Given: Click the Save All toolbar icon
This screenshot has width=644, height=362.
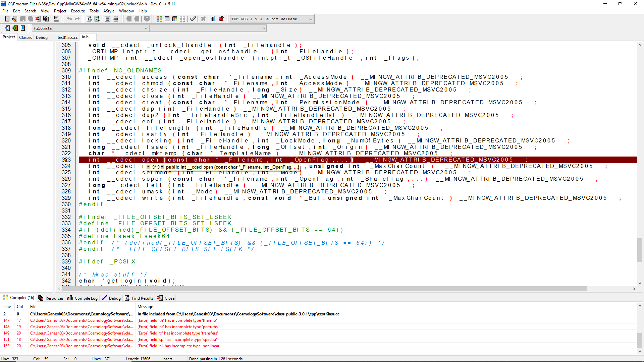Looking at the screenshot, I should (x=30, y=19).
